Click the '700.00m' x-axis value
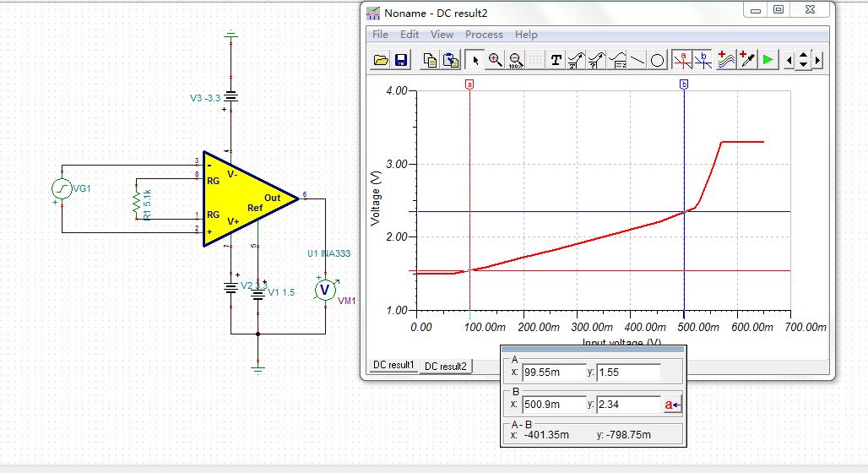Viewport: 868px width, 473px height. 805,328
